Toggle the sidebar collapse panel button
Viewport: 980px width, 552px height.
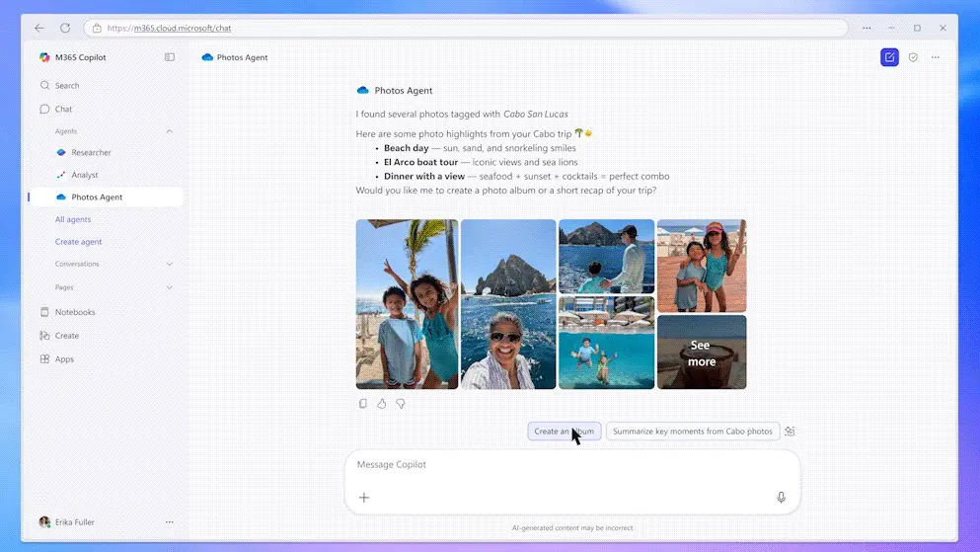170,57
